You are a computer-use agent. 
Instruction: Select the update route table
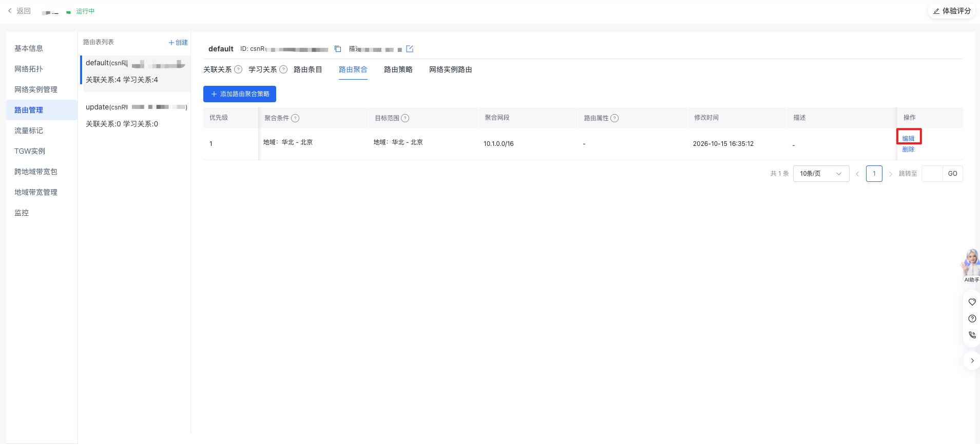coord(136,115)
